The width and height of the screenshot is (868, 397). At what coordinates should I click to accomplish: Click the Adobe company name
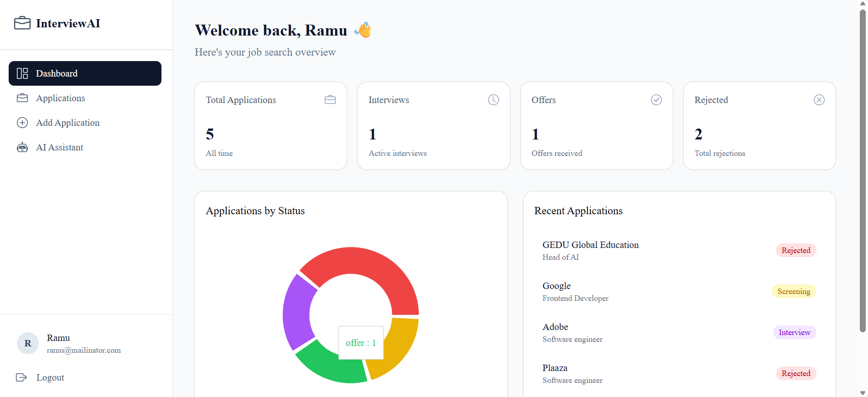555,327
